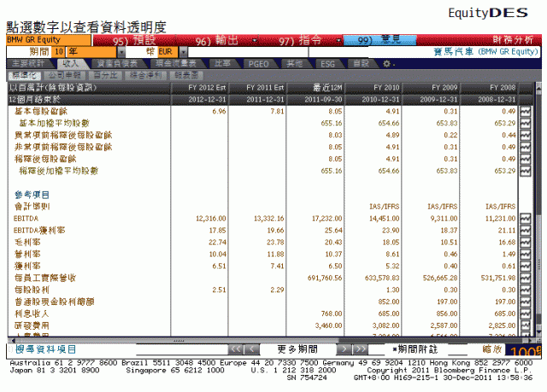Click the 參考項目 section heading
The image size is (547, 392).
(x=32, y=195)
